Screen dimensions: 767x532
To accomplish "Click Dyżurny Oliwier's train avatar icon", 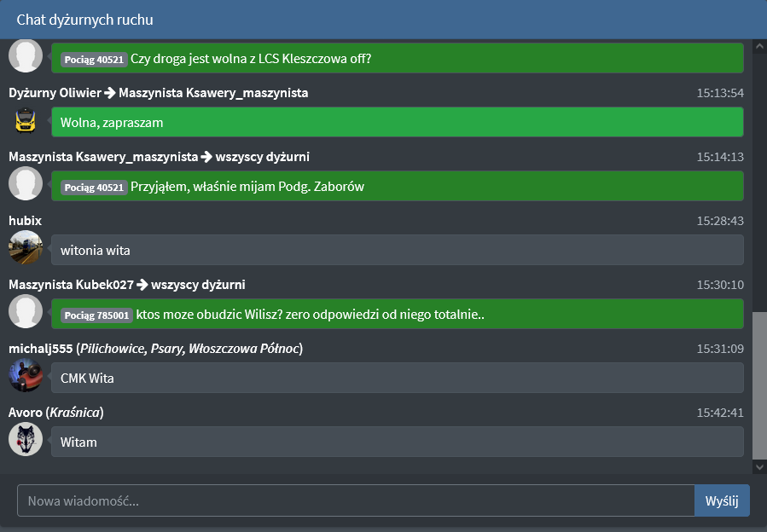I will [26, 121].
